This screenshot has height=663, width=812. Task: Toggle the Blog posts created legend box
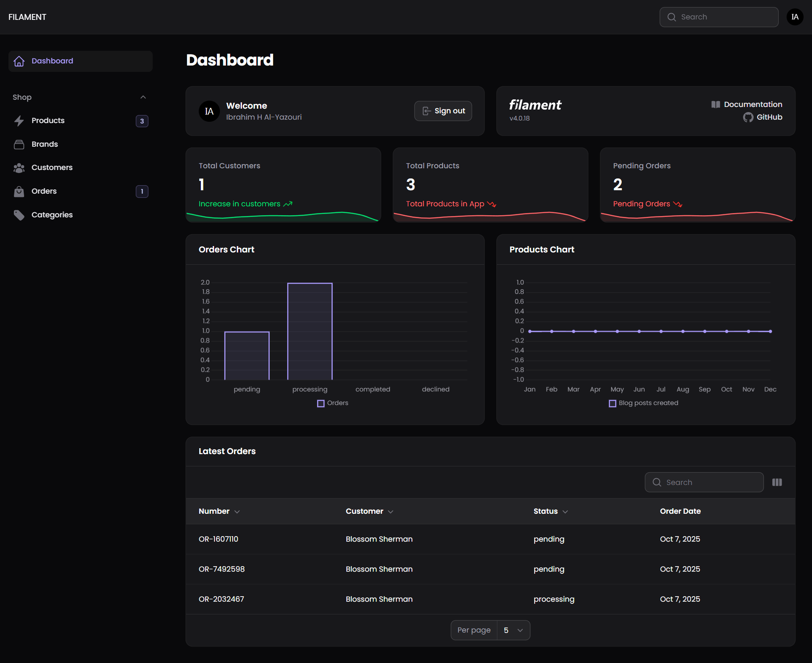click(612, 403)
